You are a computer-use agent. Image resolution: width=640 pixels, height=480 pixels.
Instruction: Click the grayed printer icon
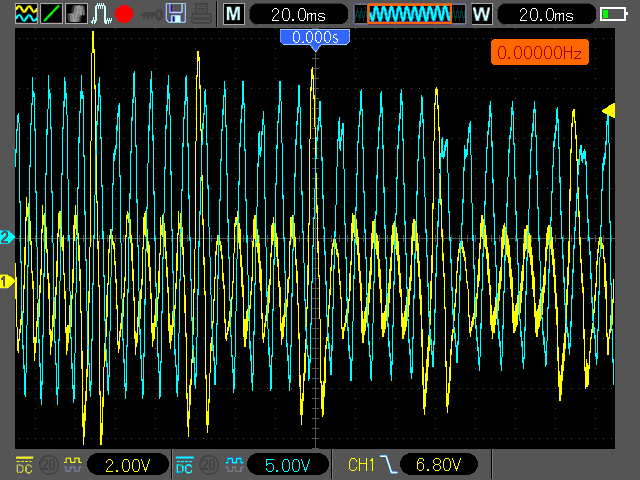tap(201, 13)
